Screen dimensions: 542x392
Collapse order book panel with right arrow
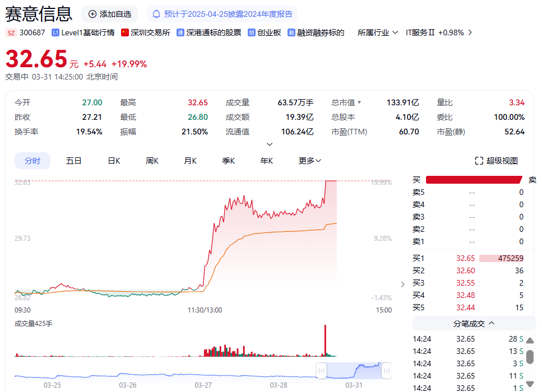coord(402,284)
